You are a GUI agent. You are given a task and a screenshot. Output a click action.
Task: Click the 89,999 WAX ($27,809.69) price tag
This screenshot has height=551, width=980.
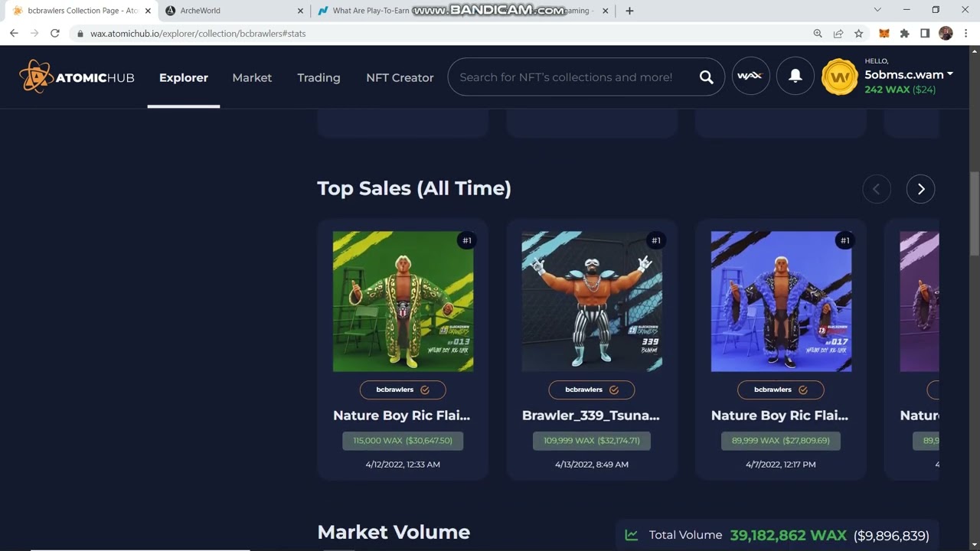(781, 441)
